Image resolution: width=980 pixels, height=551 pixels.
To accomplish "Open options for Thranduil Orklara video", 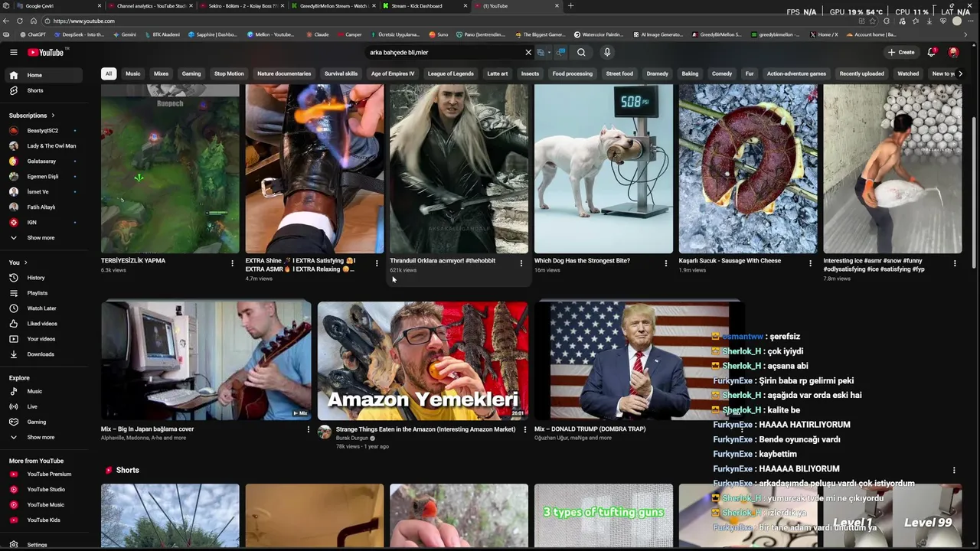I will click(x=521, y=263).
